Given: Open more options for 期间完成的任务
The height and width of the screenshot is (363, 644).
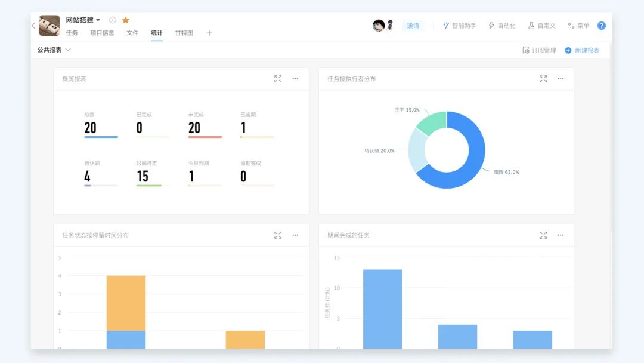Looking at the screenshot, I should coord(561,235).
